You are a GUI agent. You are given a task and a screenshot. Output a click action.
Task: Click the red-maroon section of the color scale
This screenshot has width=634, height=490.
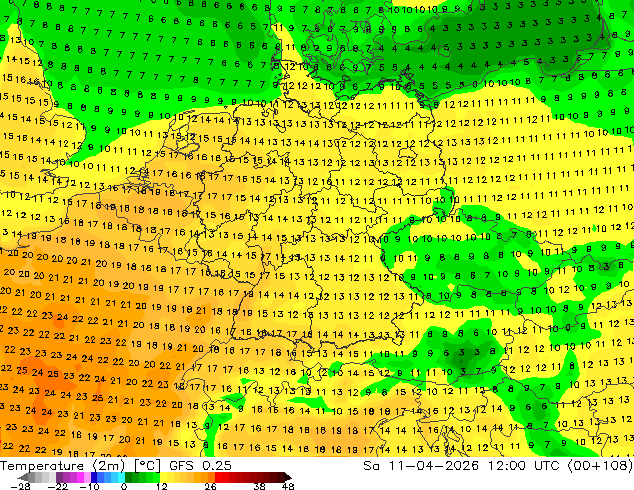pos(249,477)
